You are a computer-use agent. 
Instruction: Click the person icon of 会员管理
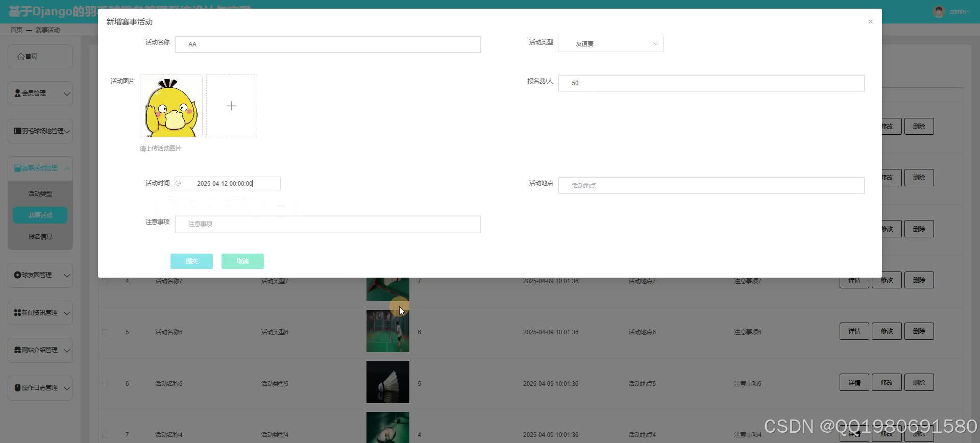17,93
